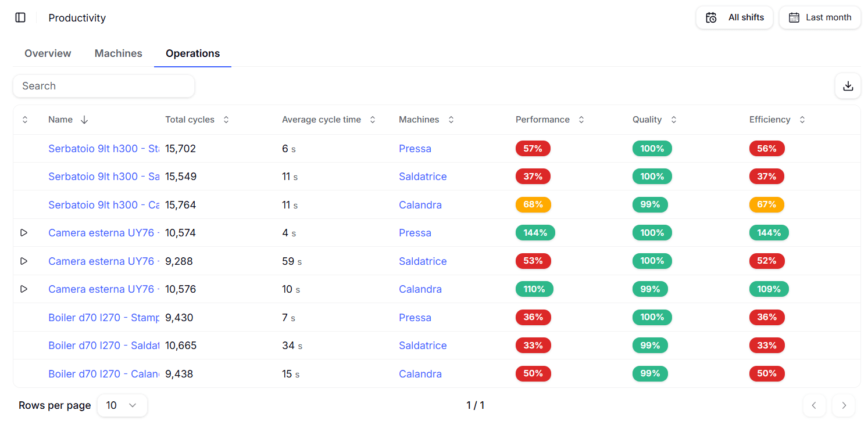Toggle the sidebar panel icon
This screenshot has width=868, height=428.
[20, 17]
